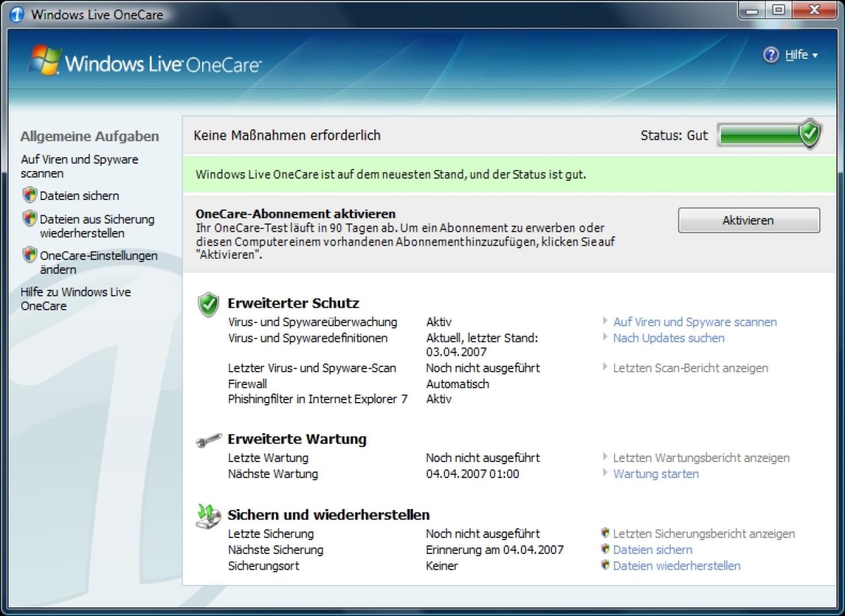
Task: Click the shield icon beside OneCare-Einstellungen ändern
Action: 29,254
